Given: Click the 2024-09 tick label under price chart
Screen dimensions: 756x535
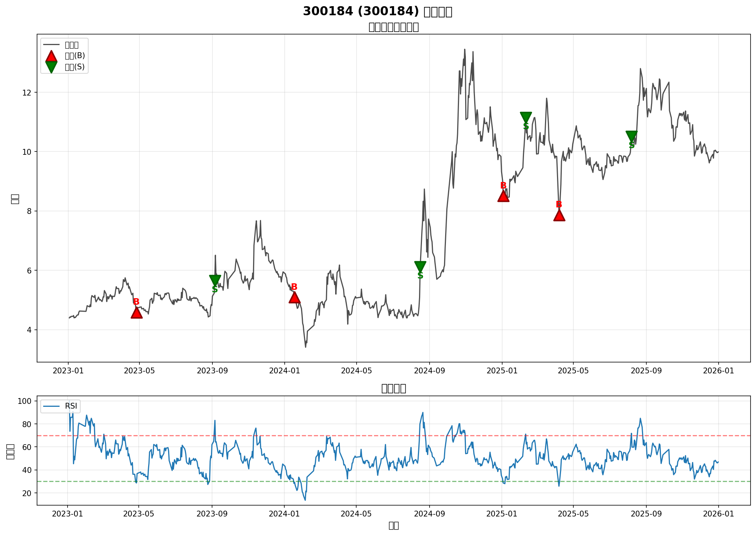Looking at the screenshot, I should [429, 371].
